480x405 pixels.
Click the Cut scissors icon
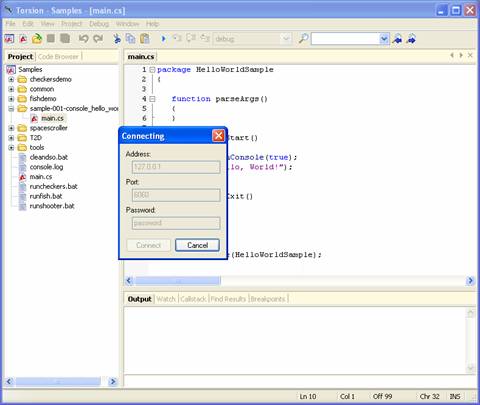117,39
